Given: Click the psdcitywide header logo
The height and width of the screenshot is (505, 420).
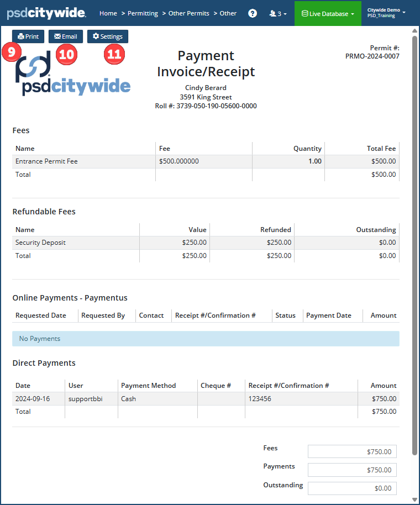Looking at the screenshot, I should (46, 13).
